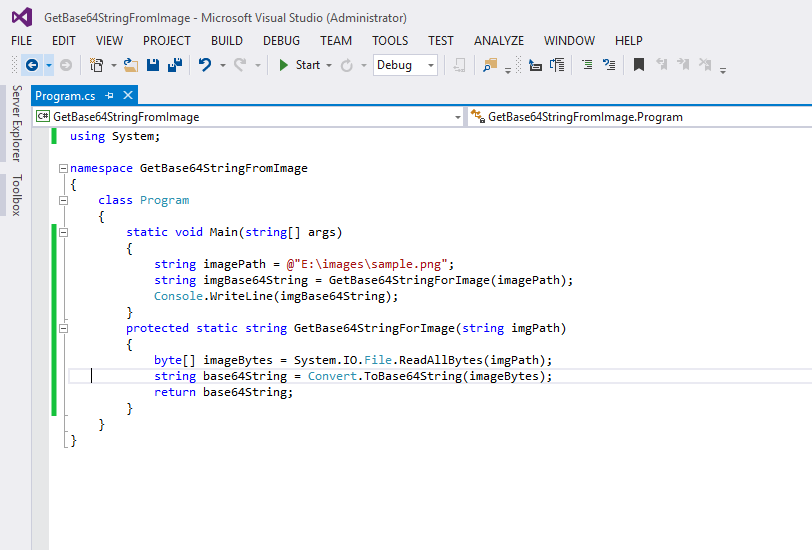812x550 pixels.
Task: Save the current file with the disk icon
Action: tap(153, 65)
